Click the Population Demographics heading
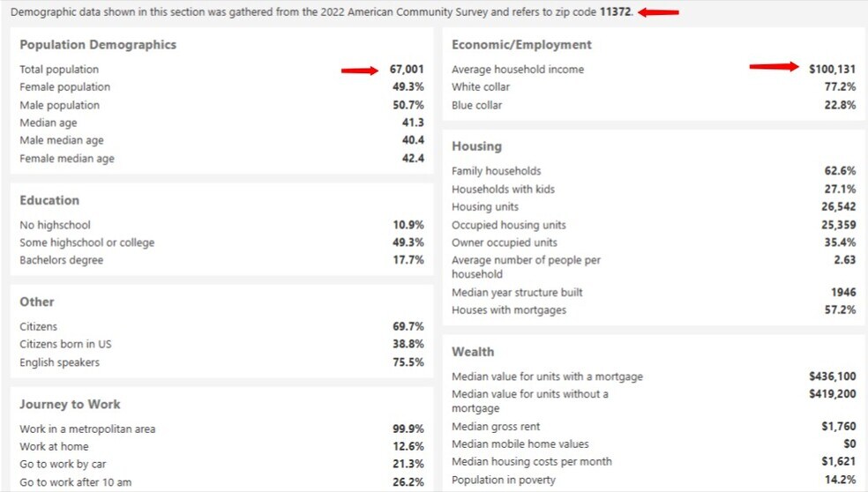 click(x=98, y=45)
